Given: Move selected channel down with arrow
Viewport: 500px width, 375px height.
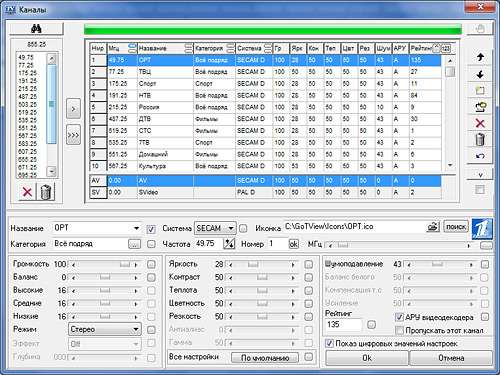Looking at the screenshot, I should coord(480,74).
